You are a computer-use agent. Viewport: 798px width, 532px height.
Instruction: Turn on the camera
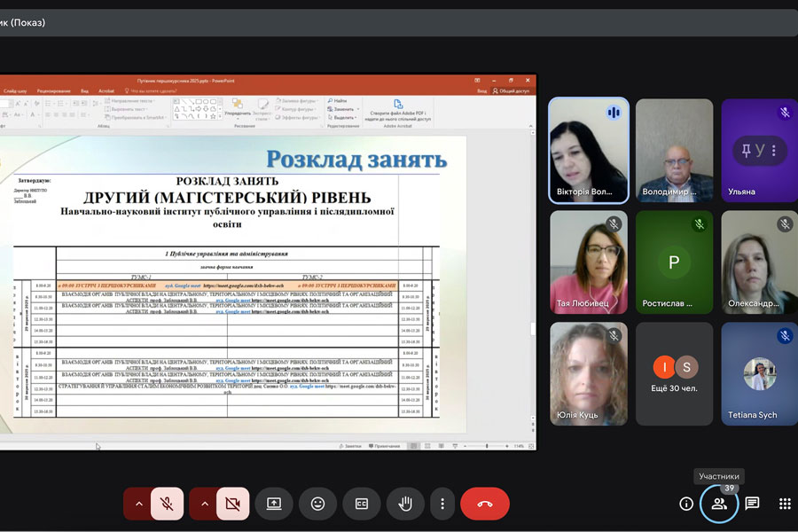click(x=232, y=504)
